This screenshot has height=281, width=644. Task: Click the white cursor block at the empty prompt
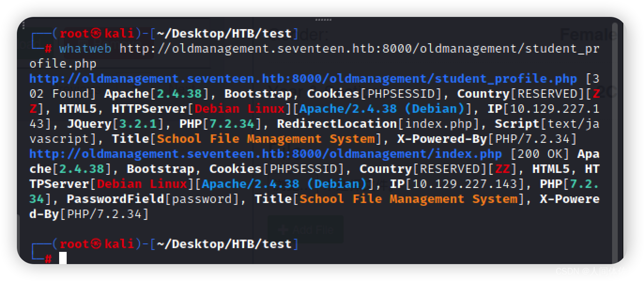63,258
